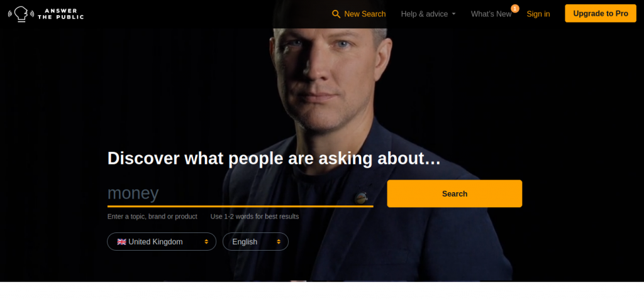Click the 'Enter a topic, brand or product' hint
644x299 pixels.
pyautogui.click(x=152, y=216)
